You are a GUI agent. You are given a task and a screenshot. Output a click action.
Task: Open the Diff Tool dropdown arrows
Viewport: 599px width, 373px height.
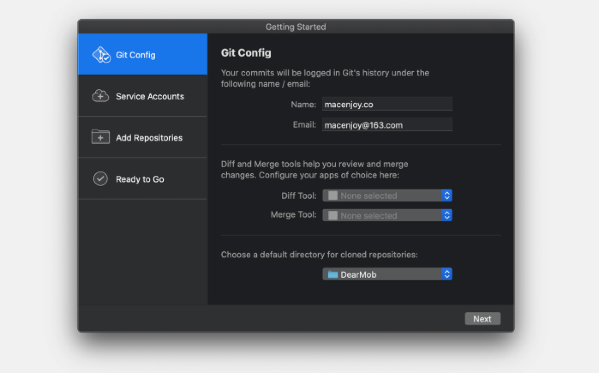447,196
